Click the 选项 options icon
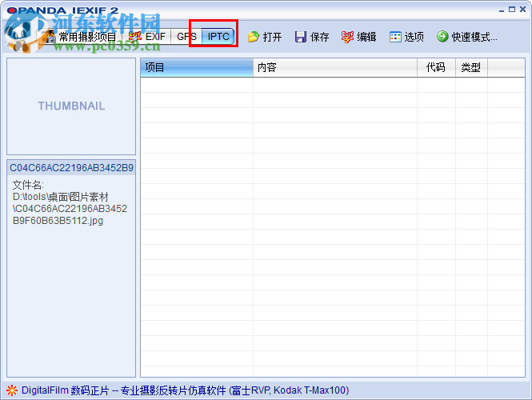Screen dimensions: 532x400 [395, 37]
